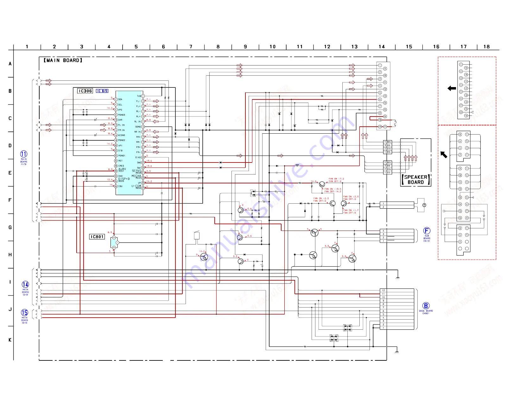The image size is (532, 400).
Task: Select the blue IC B/D box
Action: (x=102, y=91)
